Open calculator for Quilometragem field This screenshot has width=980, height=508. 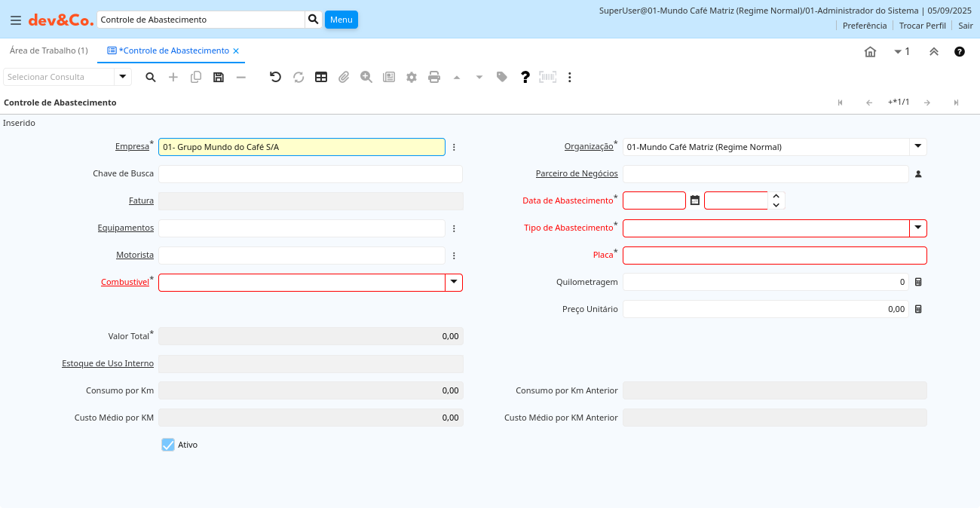coord(918,282)
